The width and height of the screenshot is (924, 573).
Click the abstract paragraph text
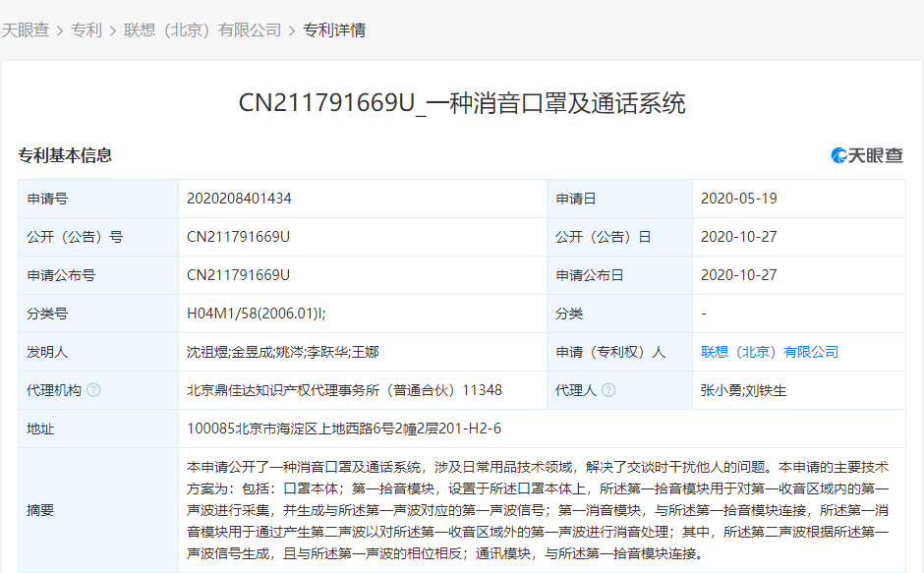click(x=538, y=510)
